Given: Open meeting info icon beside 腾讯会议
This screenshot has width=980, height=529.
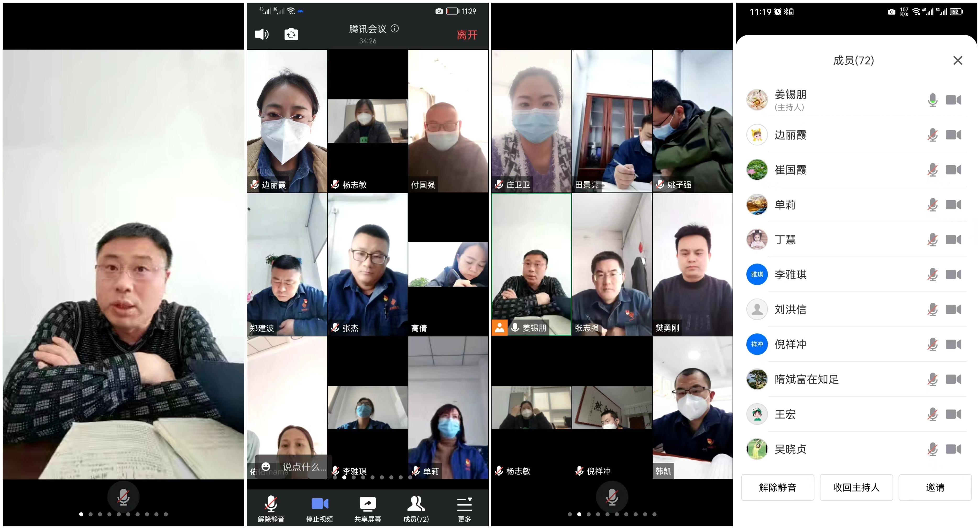Looking at the screenshot, I should 395,29.
